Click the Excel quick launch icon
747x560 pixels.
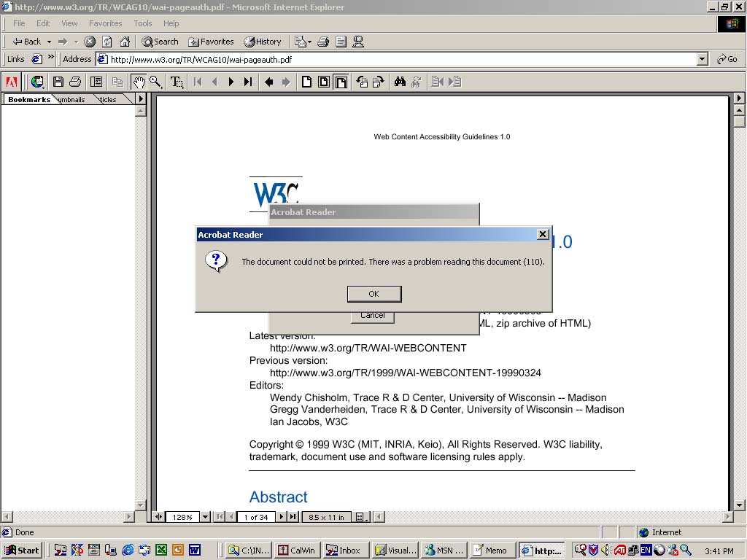point(161,550)
